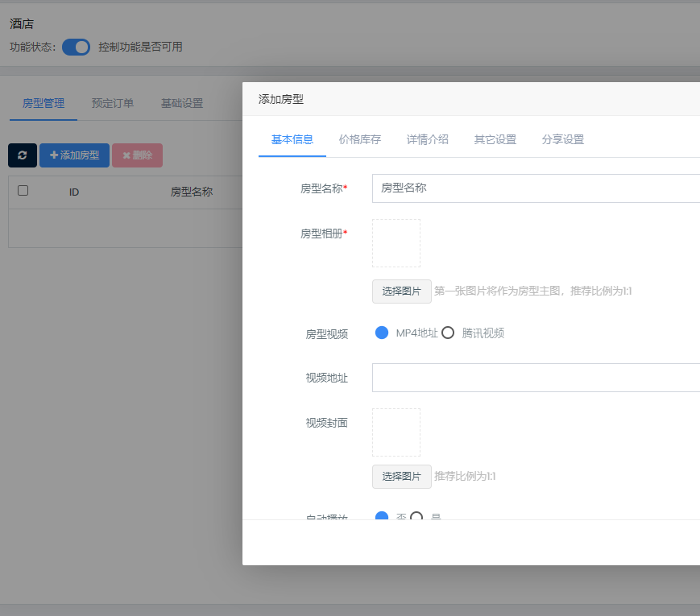The height and width of the screenshot is (616, 700).
Task: Click 选择图片 button for 视频封面
Action: pos(402,477)
